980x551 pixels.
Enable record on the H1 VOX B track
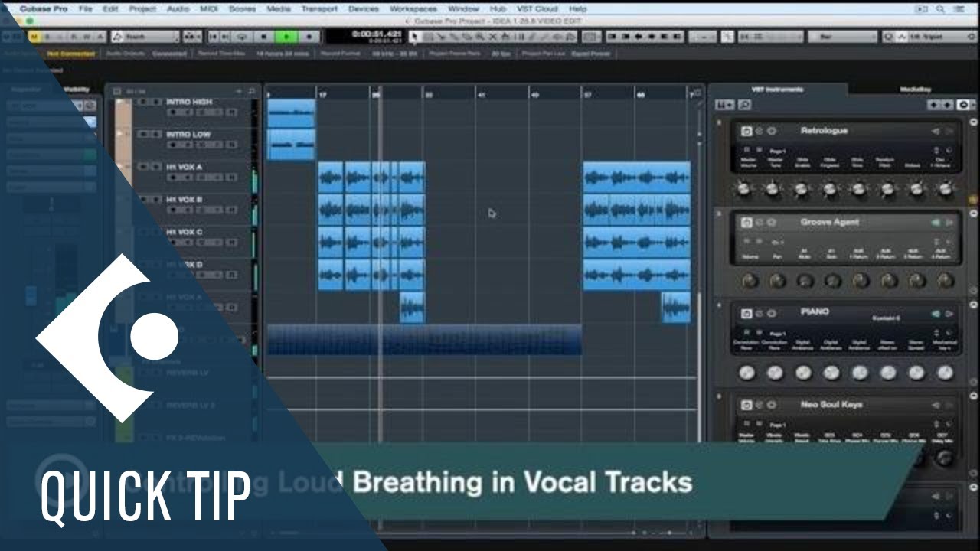click(x=172, y=210)
